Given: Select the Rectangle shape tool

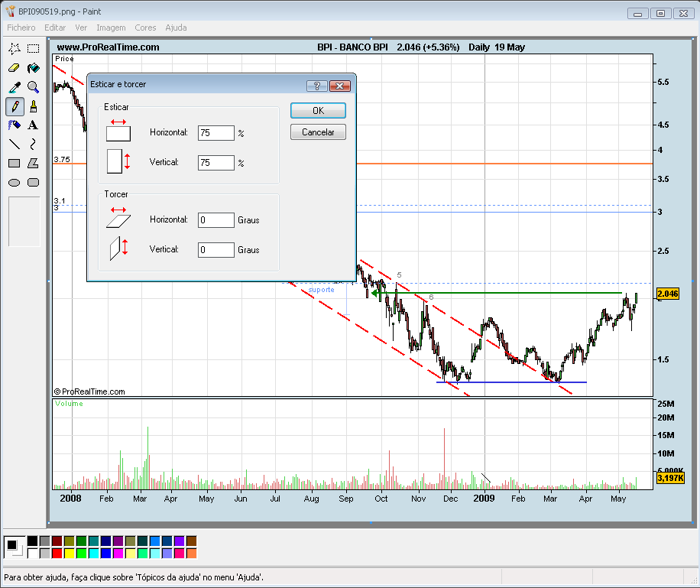Looking at the screenshot, I should pyautogui.click(x=15, y=163).
